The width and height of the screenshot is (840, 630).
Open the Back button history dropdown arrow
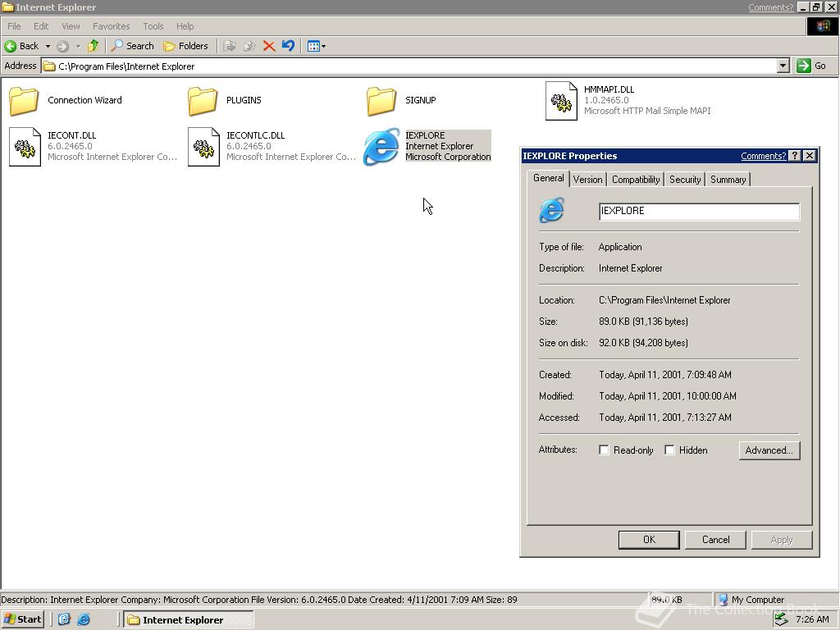48,46
